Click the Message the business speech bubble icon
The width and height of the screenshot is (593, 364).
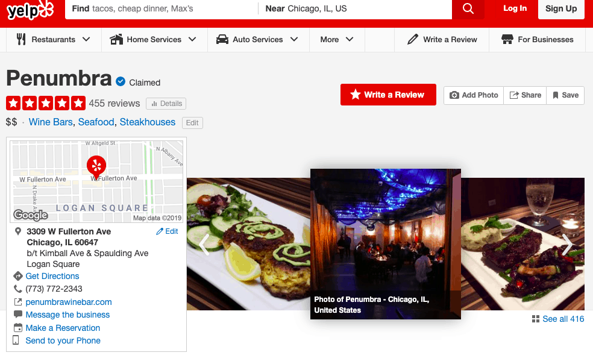click(17, 315)
